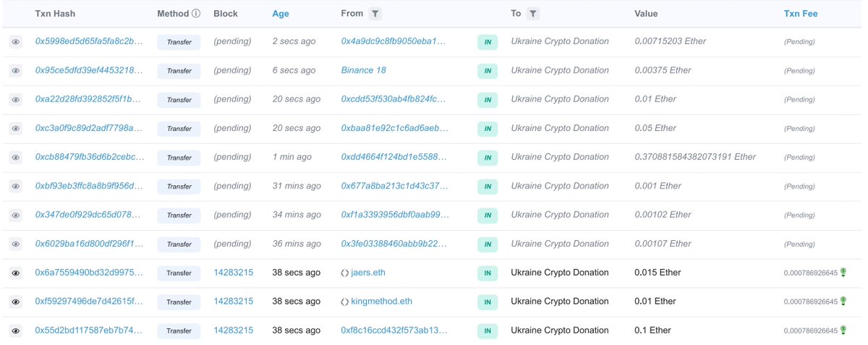Click the IN badge in the jaers.eth row
This screenshot has height=345, width=868.
tap(488, 273)
